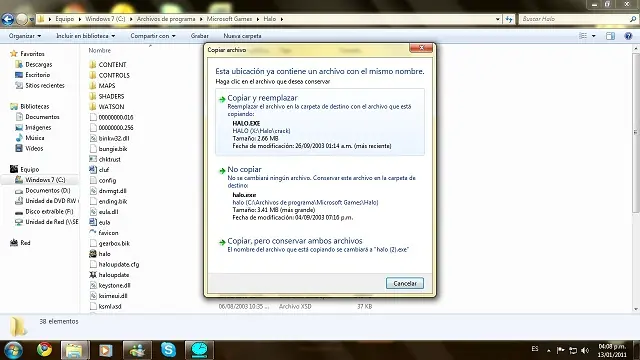Select the chktrust application icon
The image size is (640, 360).
[x=93, y=159]
